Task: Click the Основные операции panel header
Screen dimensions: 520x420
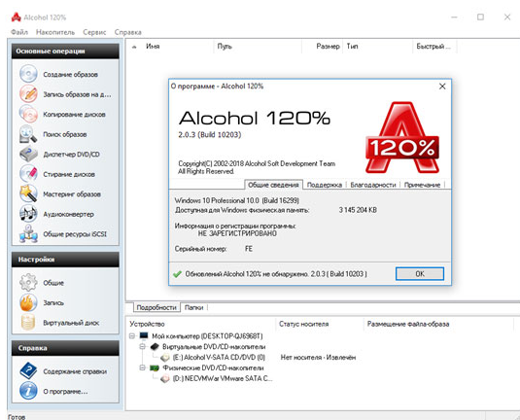Action: 65,52
